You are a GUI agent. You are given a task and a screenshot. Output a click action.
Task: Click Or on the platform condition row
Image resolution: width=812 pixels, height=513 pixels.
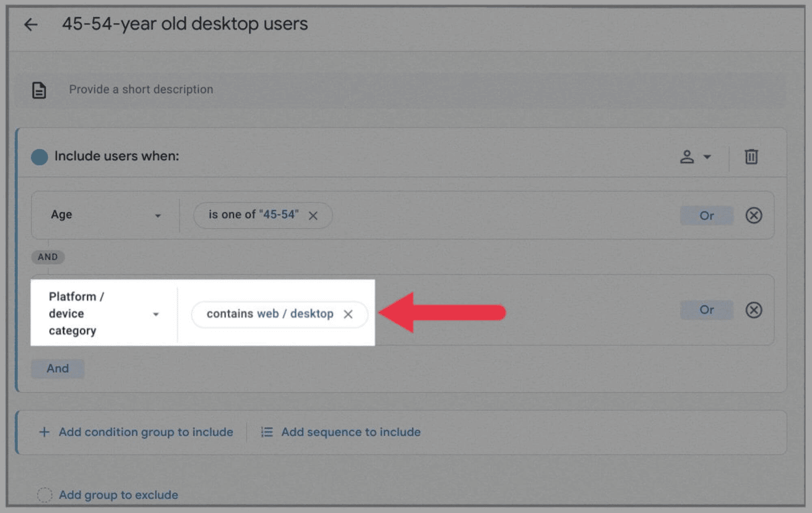coord(706,310)
